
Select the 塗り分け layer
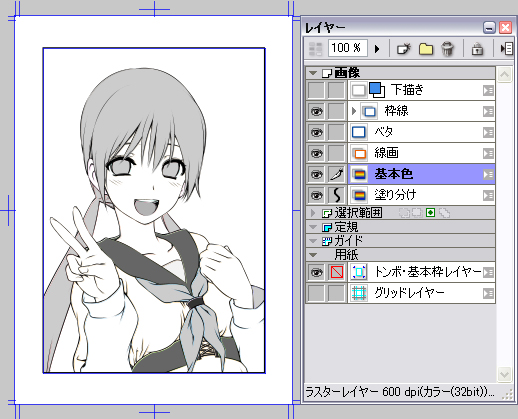[422, 195]
